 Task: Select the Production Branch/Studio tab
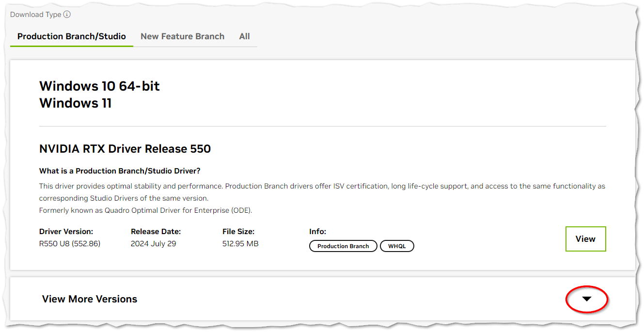point(72,36)
